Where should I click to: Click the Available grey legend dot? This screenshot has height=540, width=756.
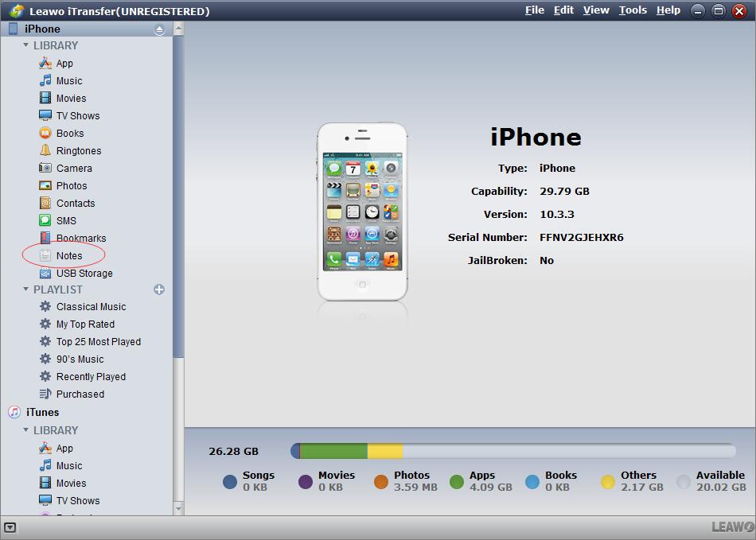pyautogui.click(x=684, y=482)
